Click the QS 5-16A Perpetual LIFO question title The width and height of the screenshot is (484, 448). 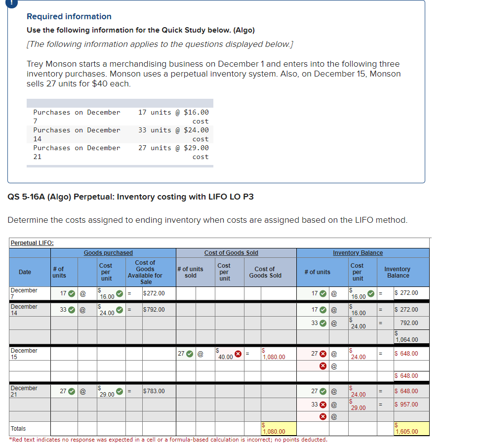130,197
